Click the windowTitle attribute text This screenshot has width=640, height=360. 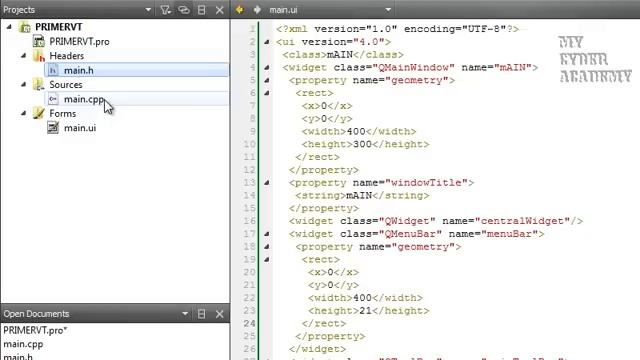426,183
